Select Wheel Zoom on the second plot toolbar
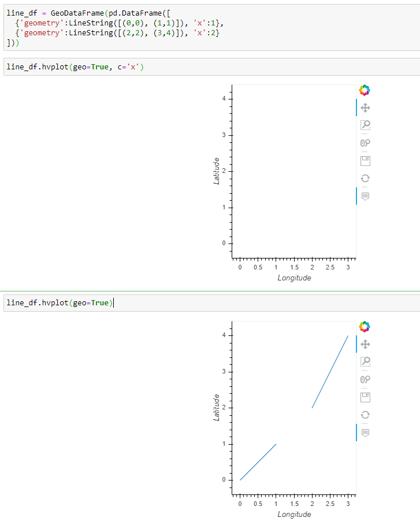Screen dimensions: 420x521 click(365, 379)
